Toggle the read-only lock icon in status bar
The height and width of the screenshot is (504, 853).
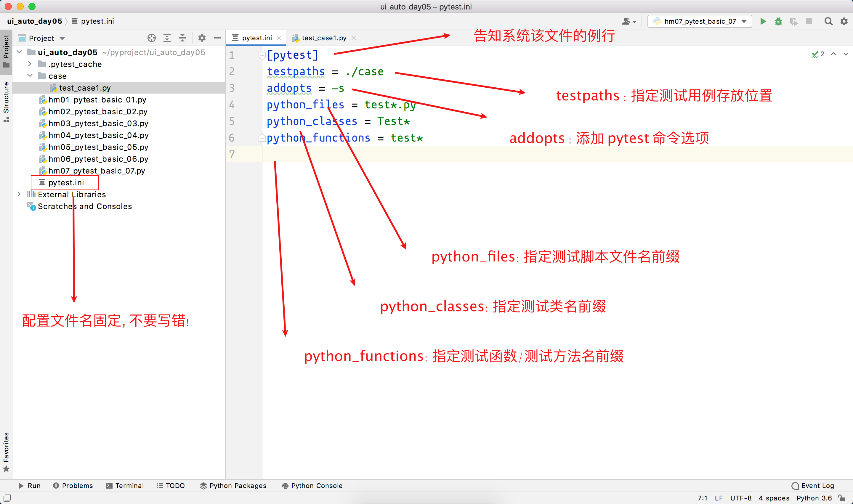841,498
